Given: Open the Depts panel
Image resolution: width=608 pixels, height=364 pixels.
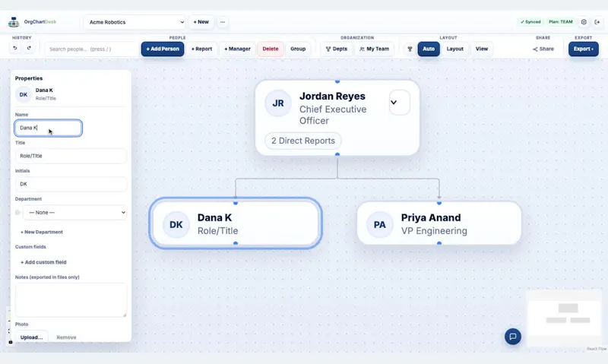Looking at the screenshot, I should (336, 49).
